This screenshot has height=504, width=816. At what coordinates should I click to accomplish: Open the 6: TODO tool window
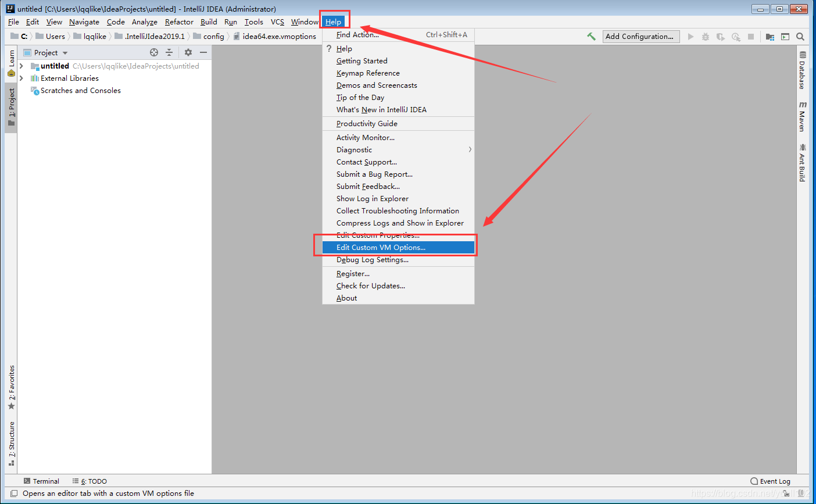click(90, 481)
